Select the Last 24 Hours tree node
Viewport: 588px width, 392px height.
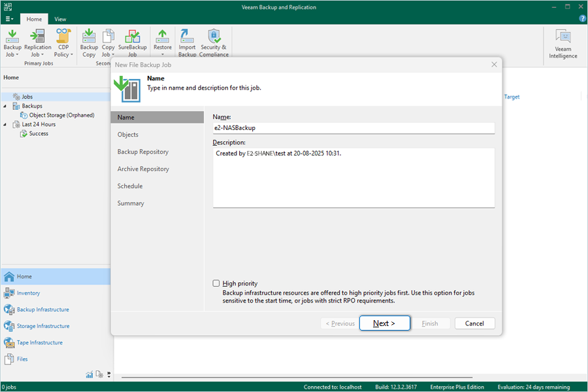tap(39, 124)
